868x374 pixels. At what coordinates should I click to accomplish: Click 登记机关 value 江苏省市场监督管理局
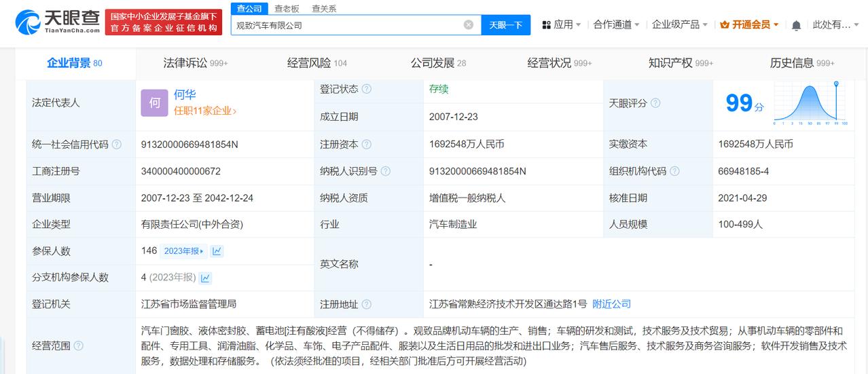pos(188,304)
